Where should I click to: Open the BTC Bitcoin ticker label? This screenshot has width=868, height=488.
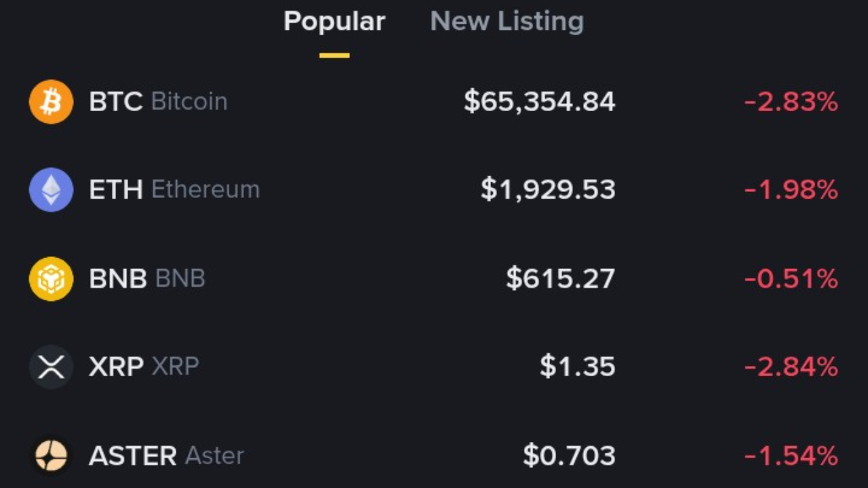point(158,102)
